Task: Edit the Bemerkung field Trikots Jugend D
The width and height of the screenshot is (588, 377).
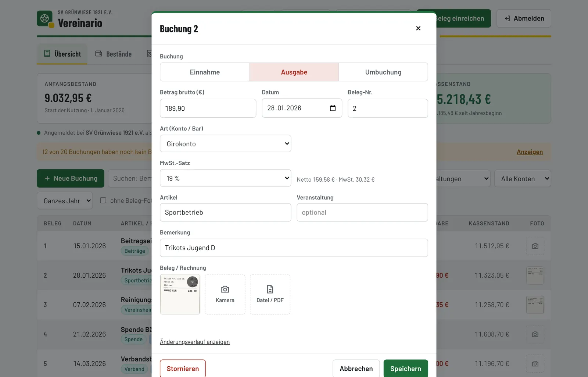Action: [x=294, y=248]
